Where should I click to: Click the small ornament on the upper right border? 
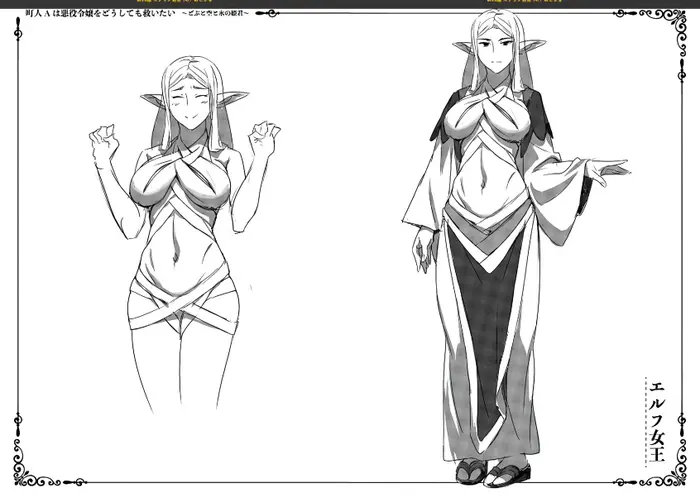(681, 71)
